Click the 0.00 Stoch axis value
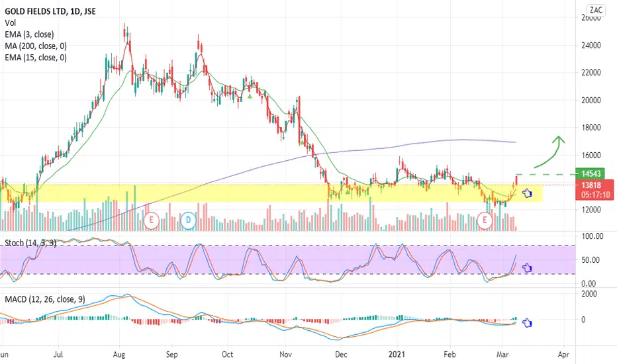Viewport: 617px width, 364px height. click(x=589, y=283)
